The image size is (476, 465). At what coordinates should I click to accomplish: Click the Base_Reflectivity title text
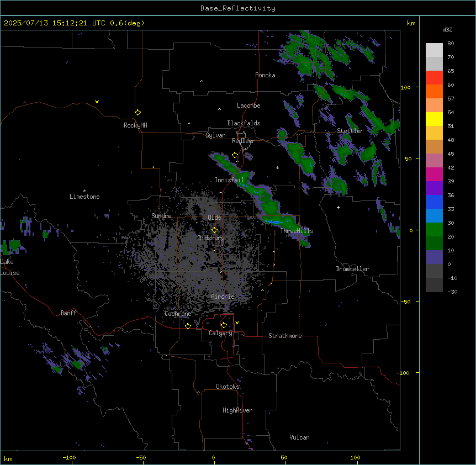(x=238, y=8)
